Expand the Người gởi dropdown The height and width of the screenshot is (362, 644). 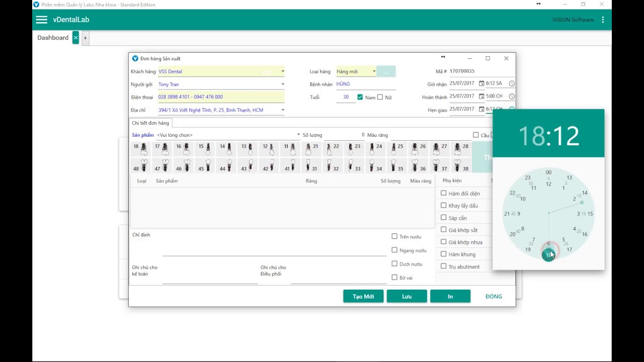click(282, 84)
